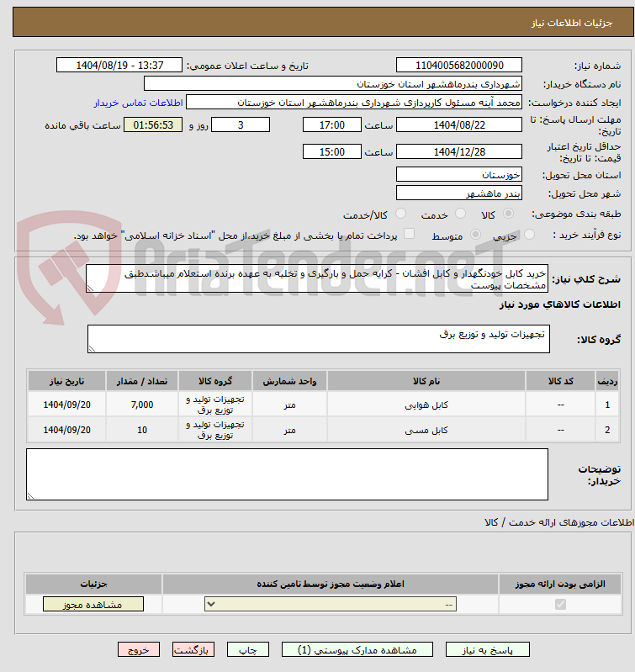Click the deadline time field 17:00
Viewport: 635px width, 672px height.
(332, 124)
